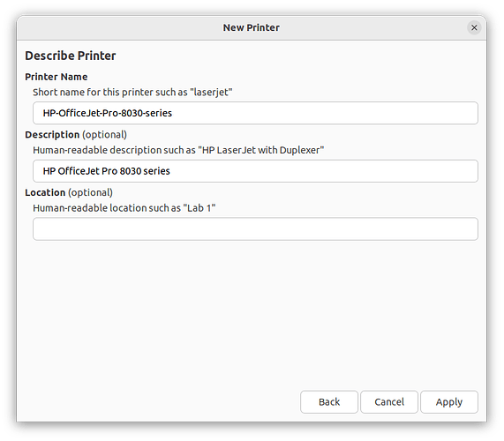Click the "Location (optional)" label

click(x=69, y=192)
